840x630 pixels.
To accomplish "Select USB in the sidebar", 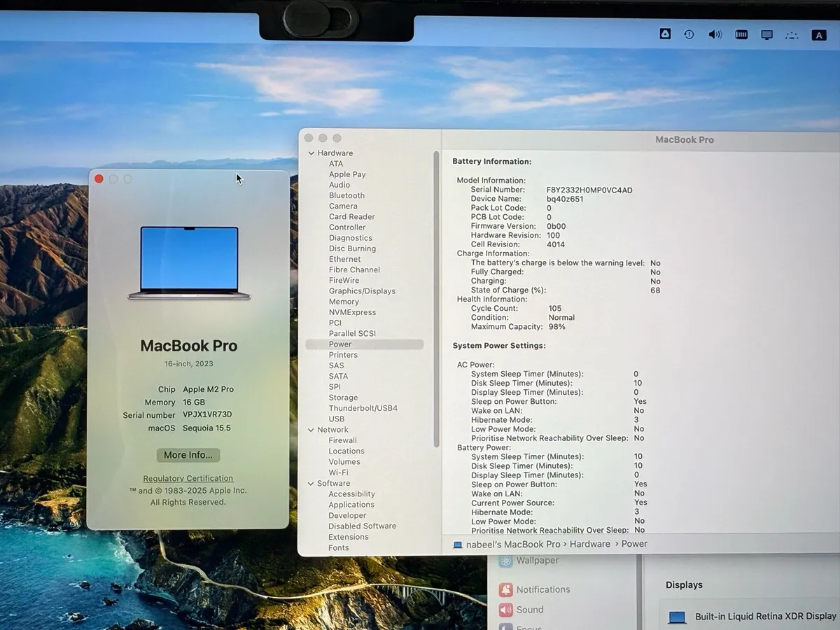I will click(337, 419).
